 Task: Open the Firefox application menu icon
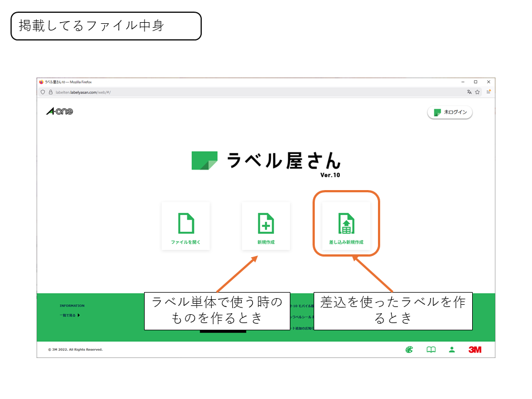[489, 92]
